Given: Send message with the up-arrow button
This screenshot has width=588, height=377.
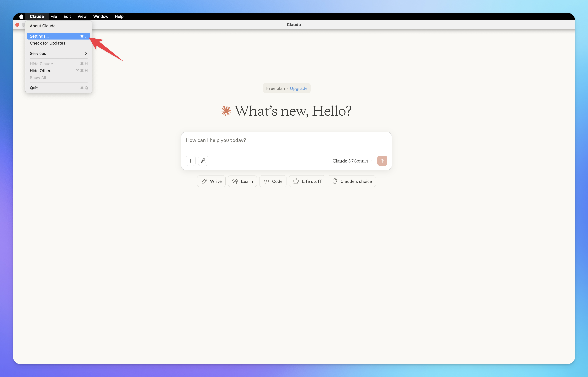Looking at the screenshot, I should point(382,161).
